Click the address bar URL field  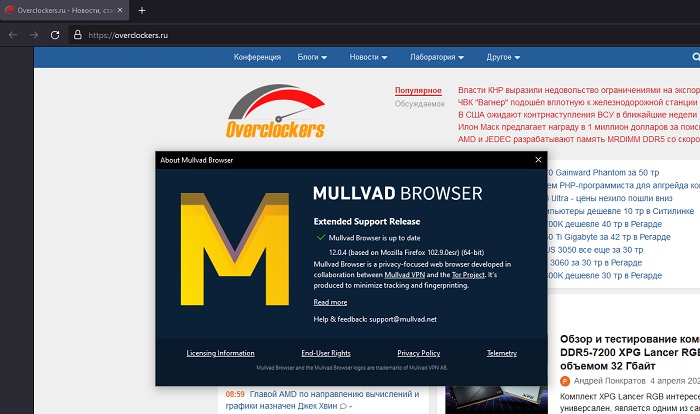[x=384, y=35]
